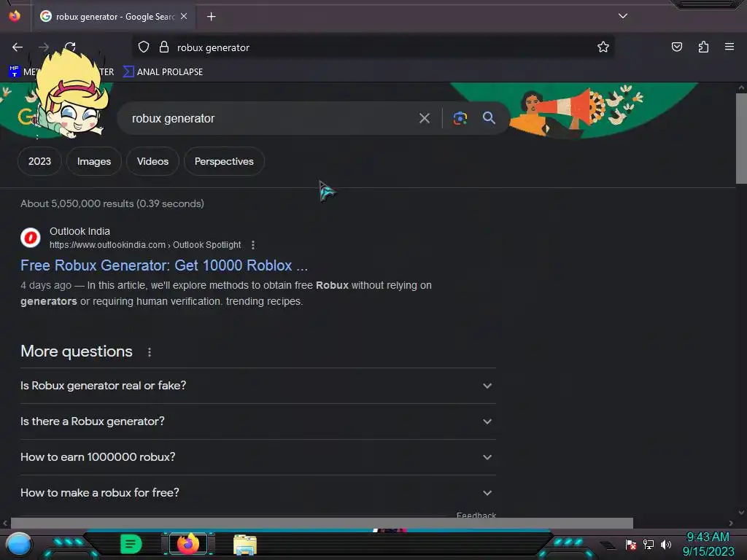Click the Firefox logo at tab bar left

[x=15, y=16]
